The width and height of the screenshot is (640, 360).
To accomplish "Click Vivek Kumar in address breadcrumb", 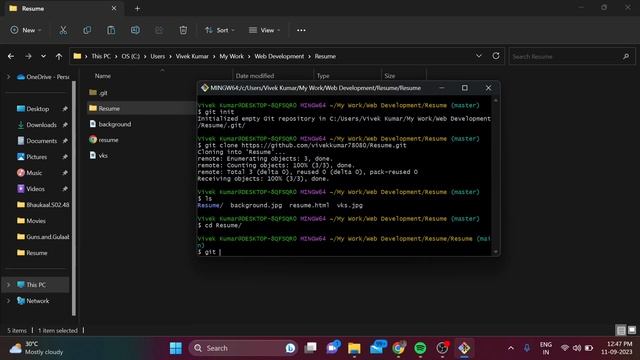I will (x=192, y=56).
